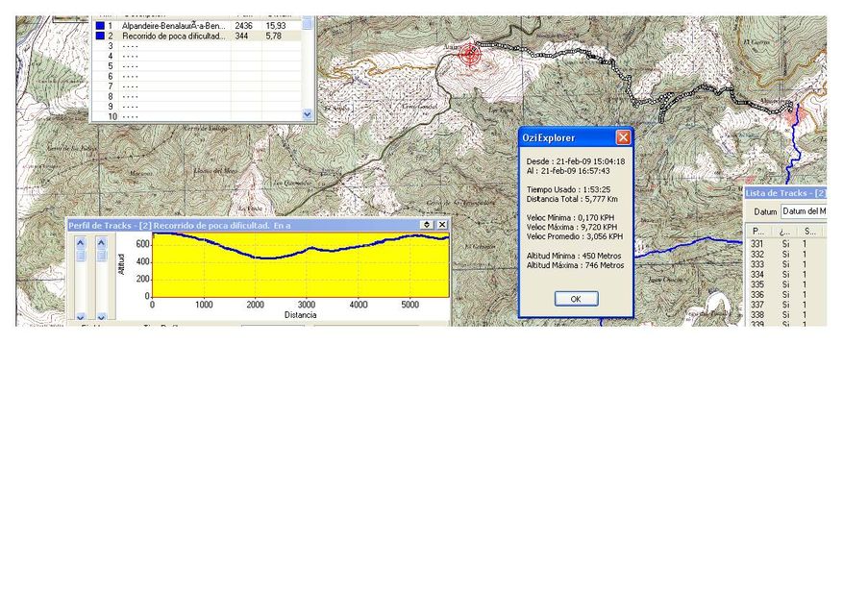Viewport: 868px width, 614px height.
Task: Select track point row 335
Action: (786, 284)
